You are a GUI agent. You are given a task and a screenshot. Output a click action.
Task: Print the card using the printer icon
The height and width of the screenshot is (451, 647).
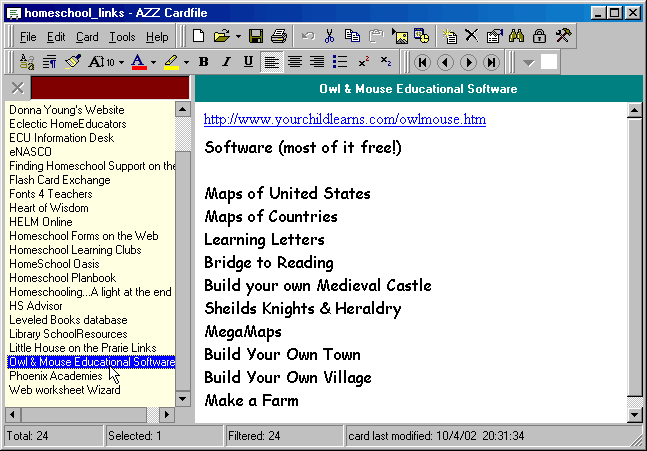[279, 36]
